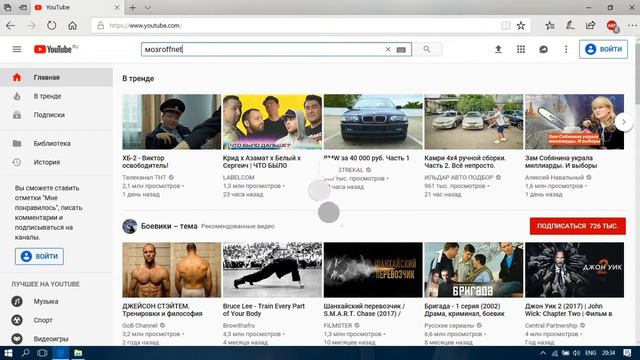640x360 pixels.
Task: Select Главная in the sidebar
Action: [56, 78]
